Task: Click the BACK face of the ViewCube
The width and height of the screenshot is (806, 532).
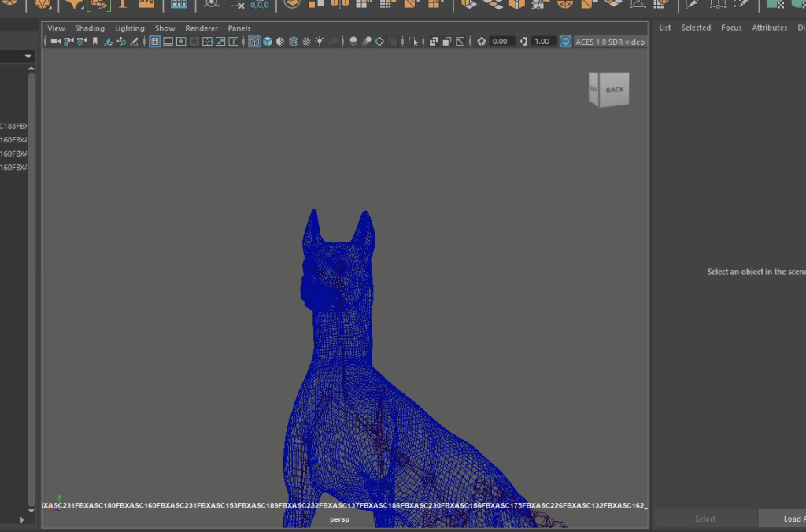Action: pos(614,90)
